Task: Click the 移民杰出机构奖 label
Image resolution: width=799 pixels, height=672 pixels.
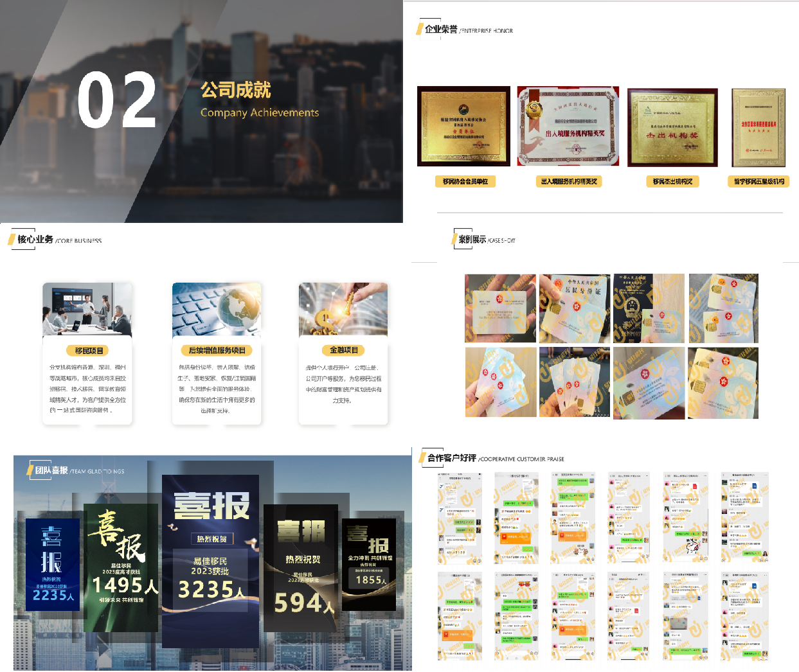Action: (672, 182)
